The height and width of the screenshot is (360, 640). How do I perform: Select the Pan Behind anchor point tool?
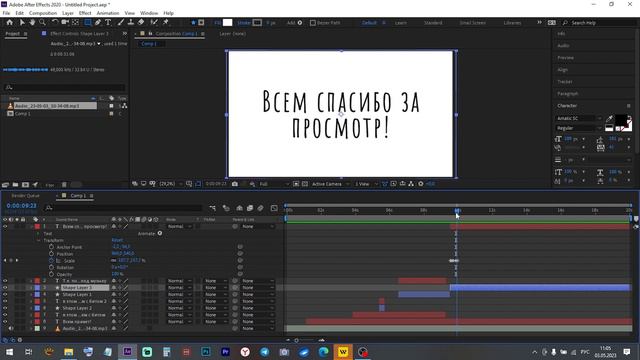(x=76, y=22)
